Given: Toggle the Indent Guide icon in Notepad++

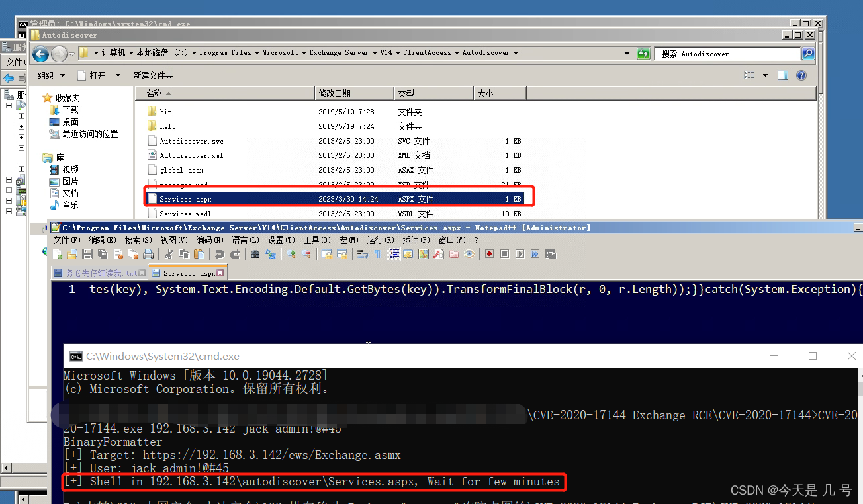Looking at the screenshot, I should (394, 254).
